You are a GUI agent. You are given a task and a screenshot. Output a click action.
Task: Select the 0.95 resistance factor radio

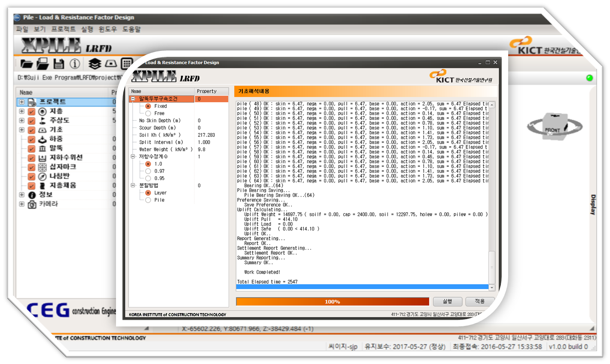(x=148, y=178)
